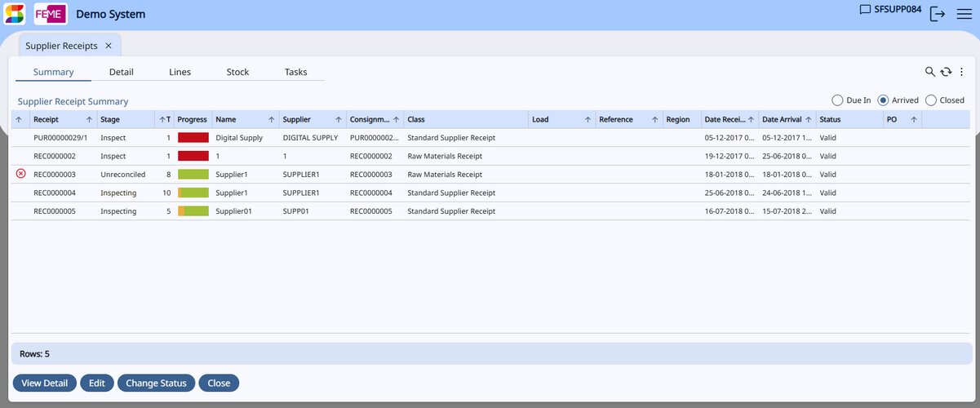
Task: Click the logout icon in header
Action: (x=938, y=14)
